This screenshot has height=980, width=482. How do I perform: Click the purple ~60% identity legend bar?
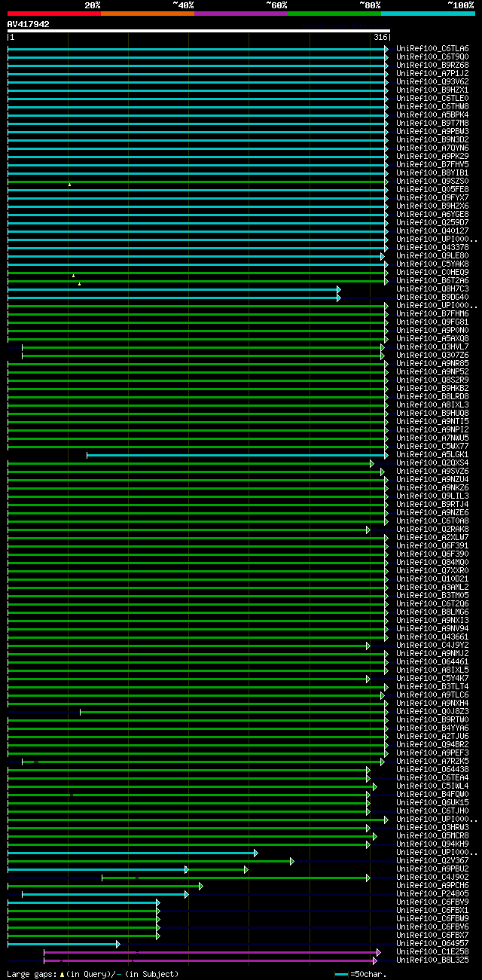[x=241, y=14]
